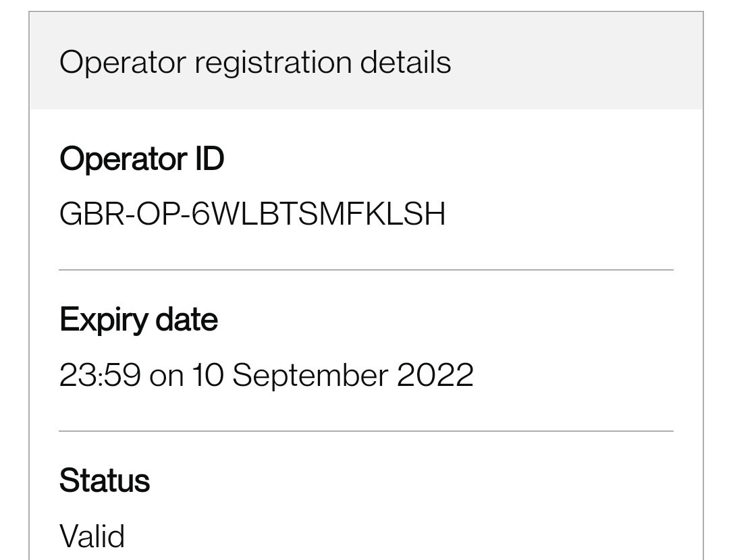Click the divider line below Operator ID

(366, 270)
